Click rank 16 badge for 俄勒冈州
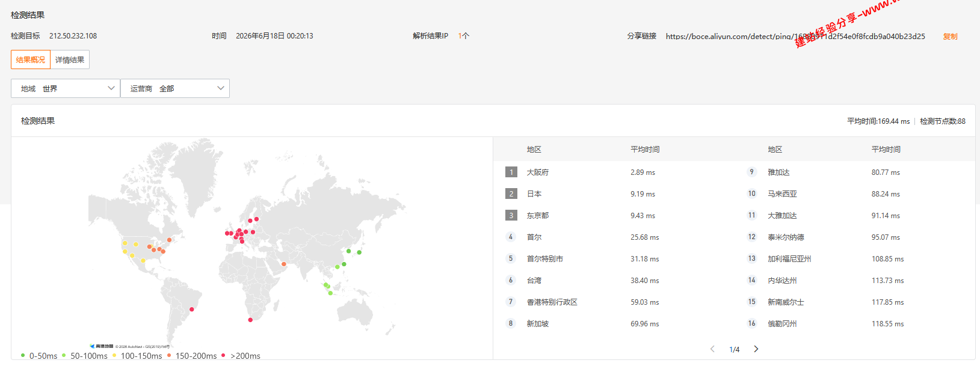The width and height of the screenshot is (980, 366). [751, 323]
